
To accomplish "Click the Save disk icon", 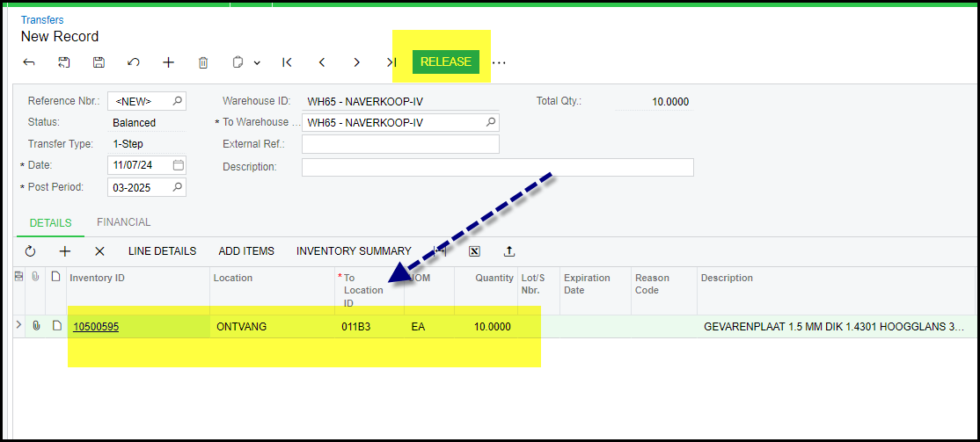I will coord(99,62).
